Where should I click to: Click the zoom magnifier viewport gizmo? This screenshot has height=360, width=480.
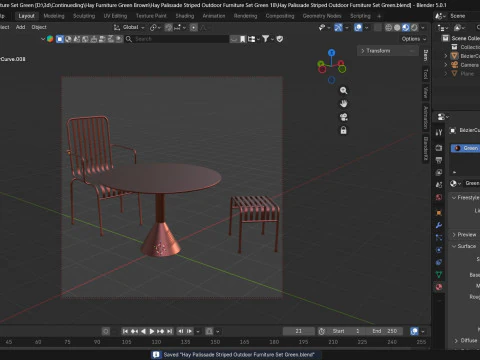343,90
